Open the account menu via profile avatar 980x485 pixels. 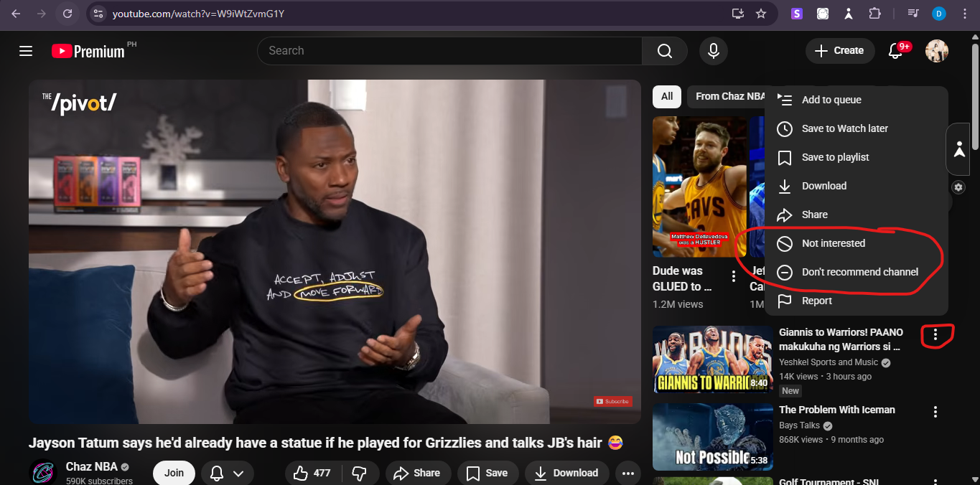[x=937, y=50]
